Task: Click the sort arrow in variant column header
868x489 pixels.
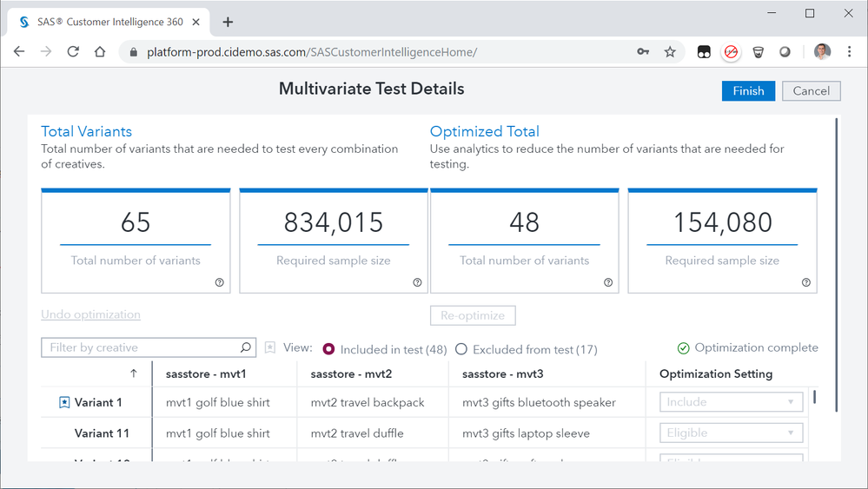Action: click(134, 373)
